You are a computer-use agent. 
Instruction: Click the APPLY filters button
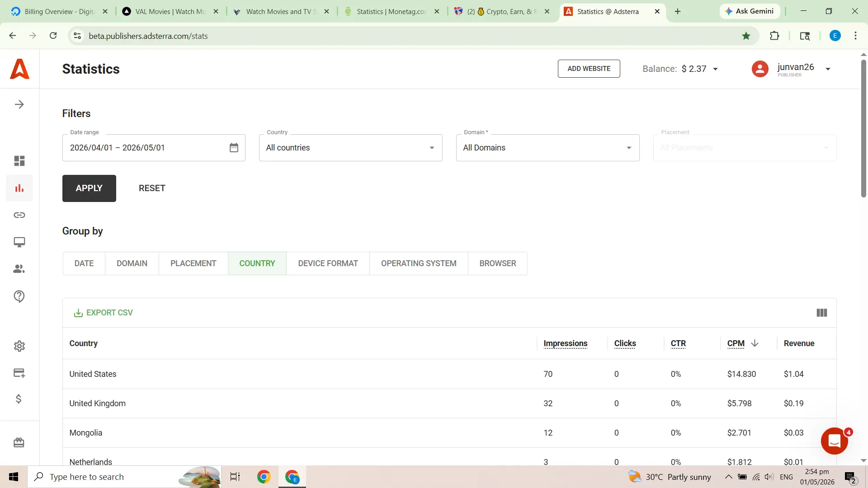(89, 188)
